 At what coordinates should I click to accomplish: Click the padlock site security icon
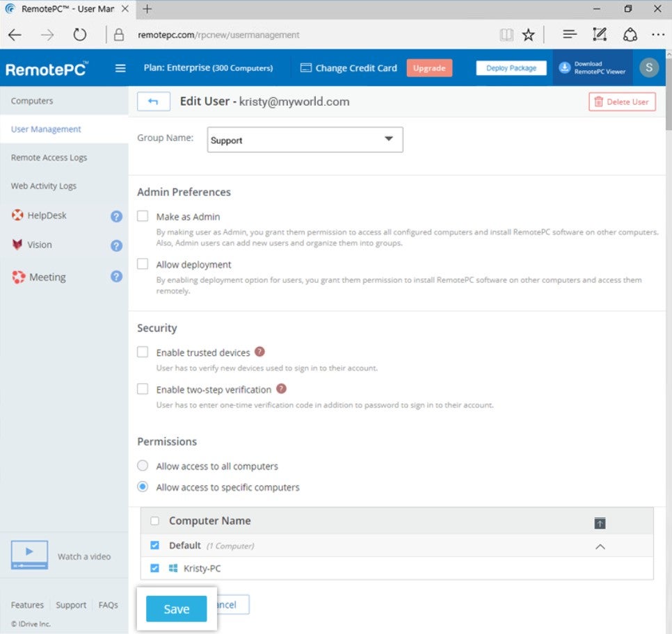point(119,35)
